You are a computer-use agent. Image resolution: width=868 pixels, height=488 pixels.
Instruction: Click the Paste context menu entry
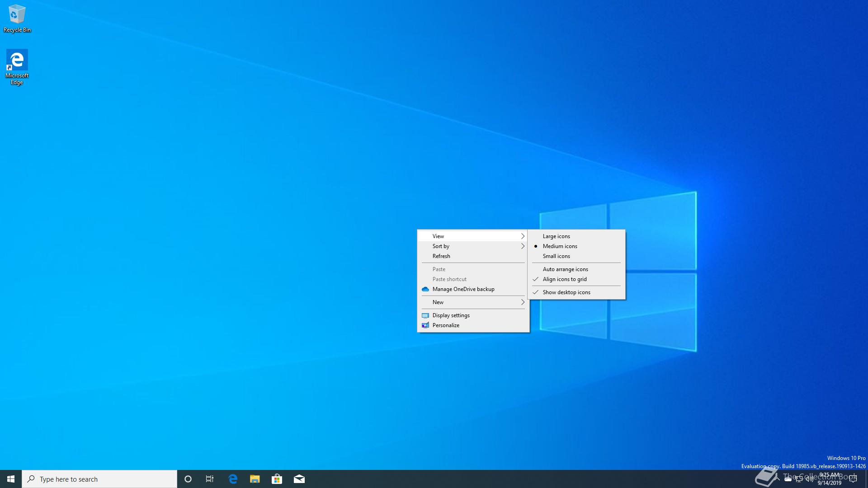[x=473, y=269]
